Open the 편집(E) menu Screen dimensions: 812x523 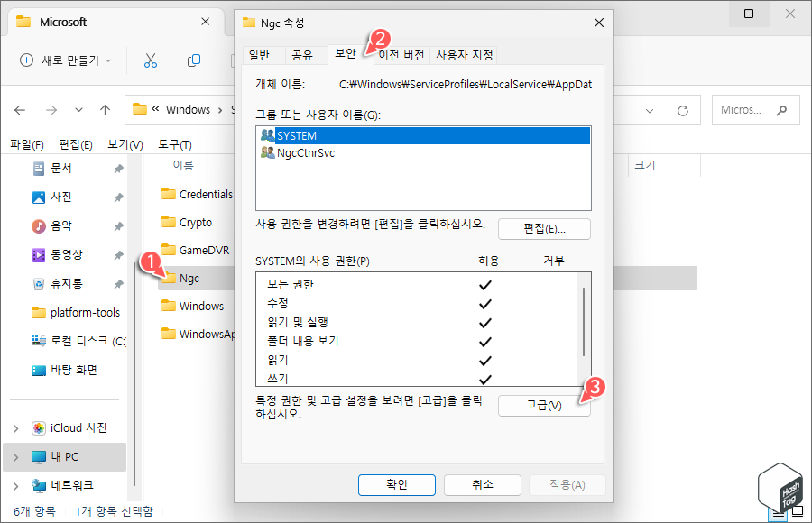pos(76,144)
